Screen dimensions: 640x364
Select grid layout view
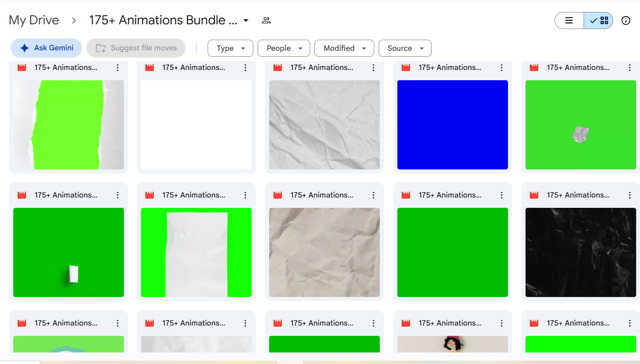coord(599,20)
